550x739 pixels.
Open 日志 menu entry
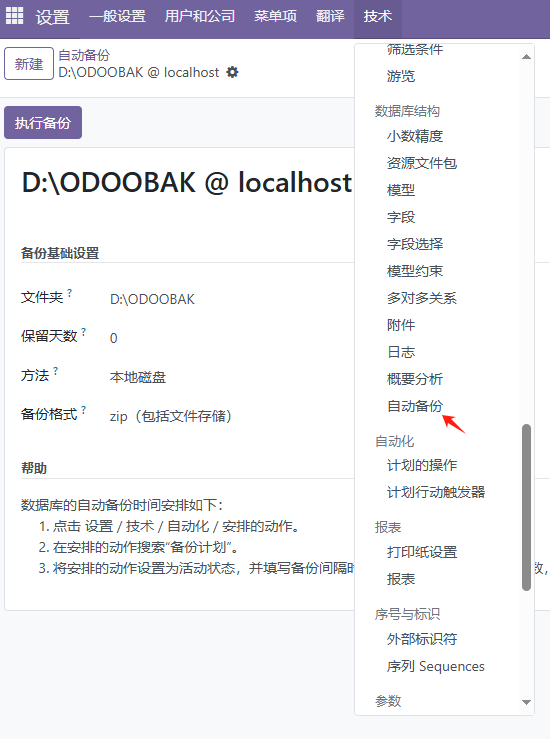tap(401, 352)
